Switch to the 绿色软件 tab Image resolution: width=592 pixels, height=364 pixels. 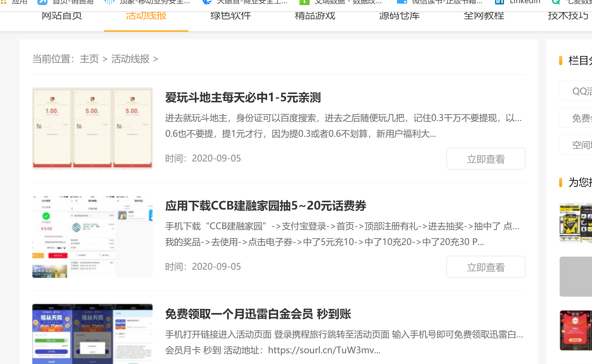click(230, 16)
